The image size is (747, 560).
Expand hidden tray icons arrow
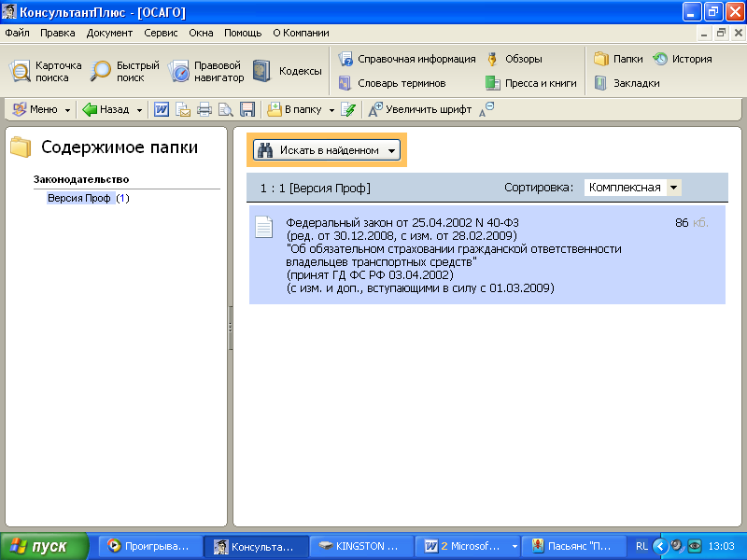click(x=660, y=546)
